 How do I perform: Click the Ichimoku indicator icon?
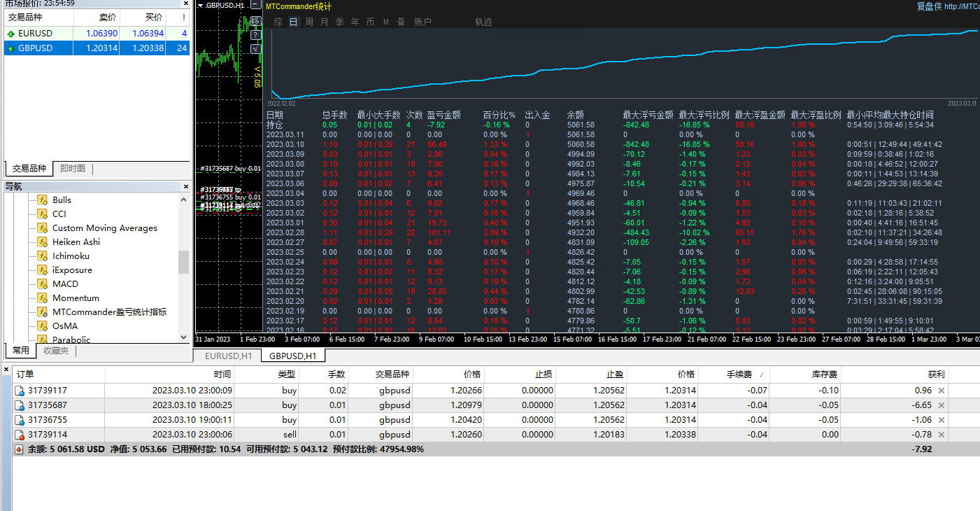click(42, 256)
